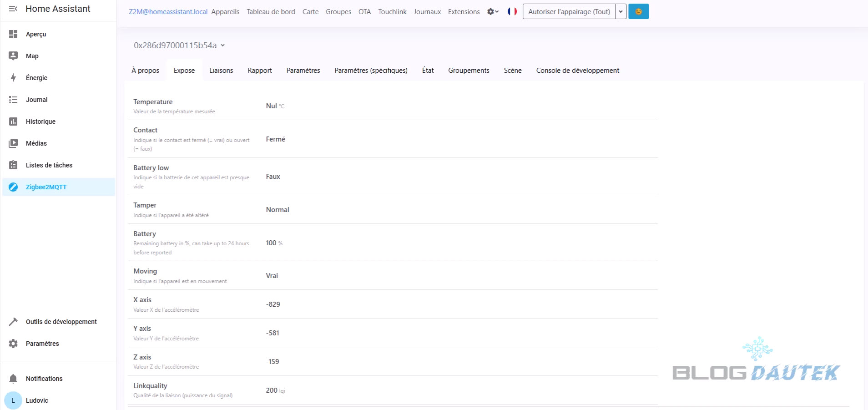Open the settings gear dropdown in navbar

coord(493,11)
